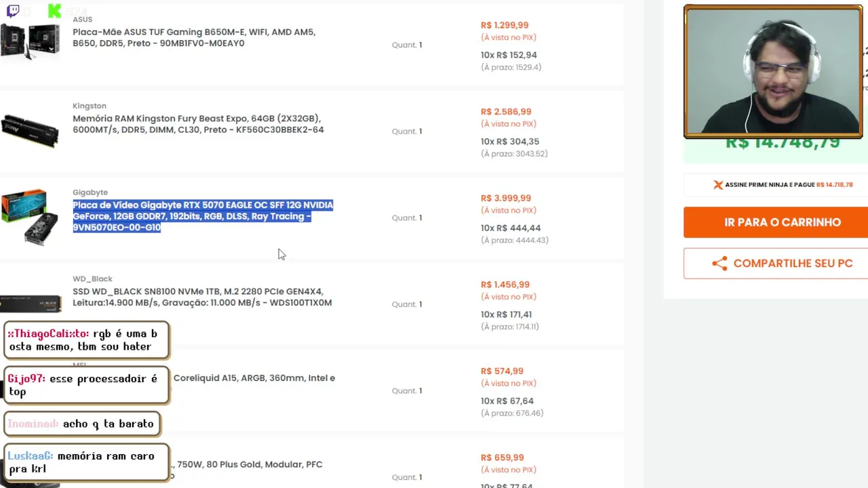The image size is (868, 488).
Task: Click LuskaaG chat message about RAM
Action: click(x=86, y=462)
